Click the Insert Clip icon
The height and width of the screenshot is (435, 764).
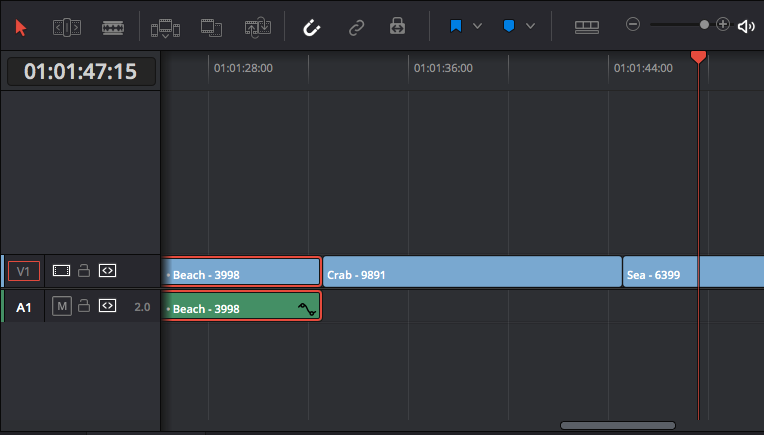166,27
